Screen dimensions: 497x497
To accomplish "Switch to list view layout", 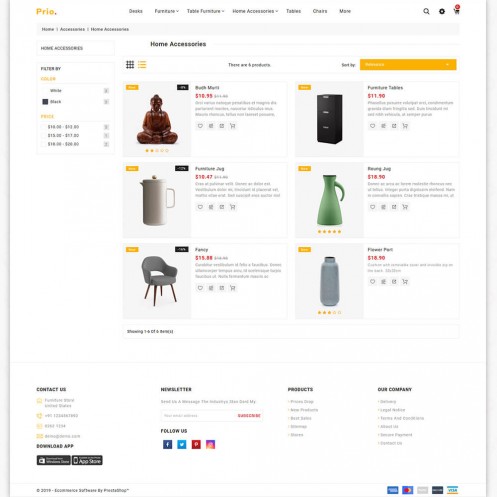I will coord(142,64).
